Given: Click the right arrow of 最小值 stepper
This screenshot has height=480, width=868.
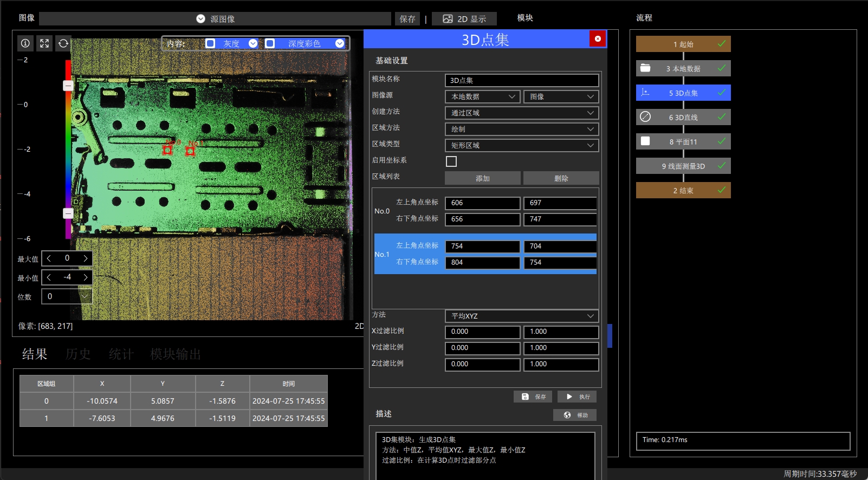Looking at the screenshot, I should (x=85, y=277).
